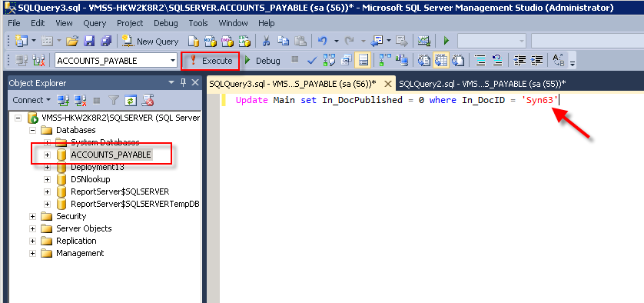Toggle Include Actual Execution Plan button
The height and width of the screenshot is (303, 644).
384,61
